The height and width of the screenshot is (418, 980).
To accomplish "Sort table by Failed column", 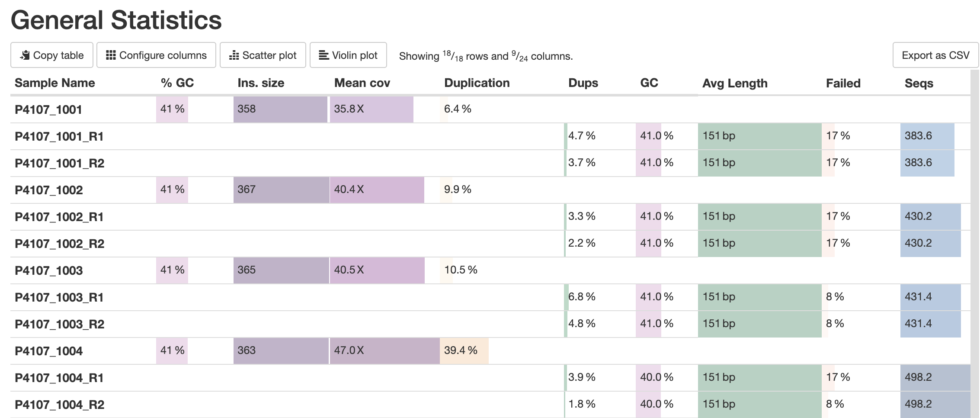I will click(842, 83).
